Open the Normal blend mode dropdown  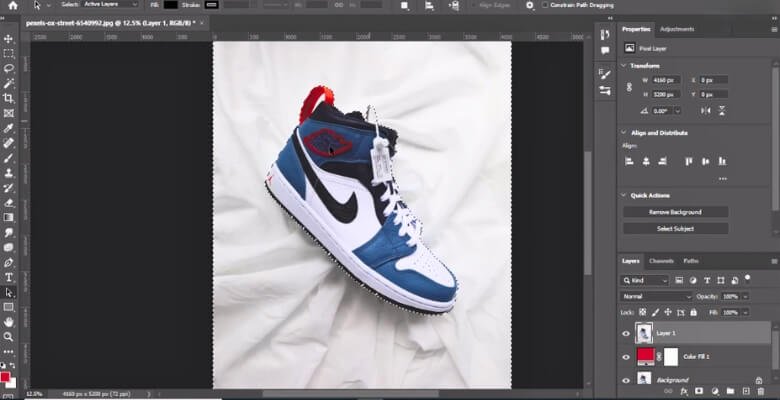pyautogui.click(x=657, y=297)
